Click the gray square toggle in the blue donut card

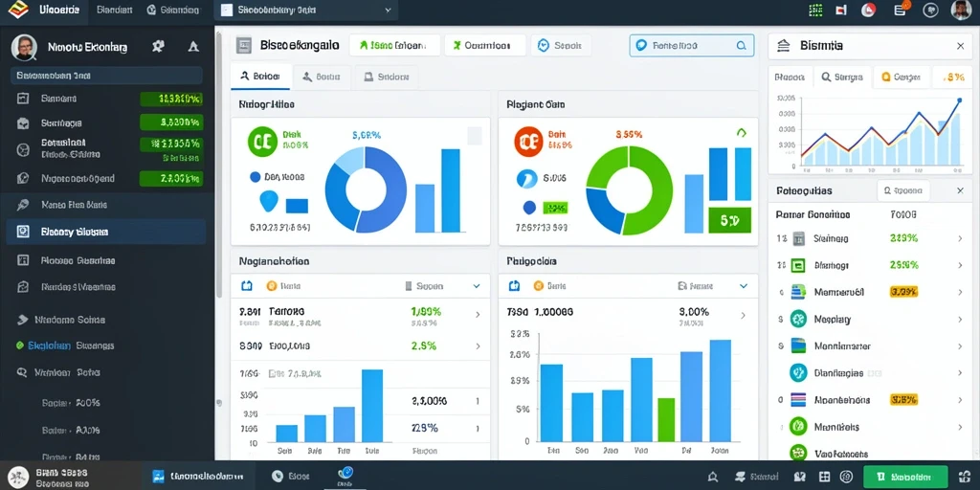click(x=475, y=136)
